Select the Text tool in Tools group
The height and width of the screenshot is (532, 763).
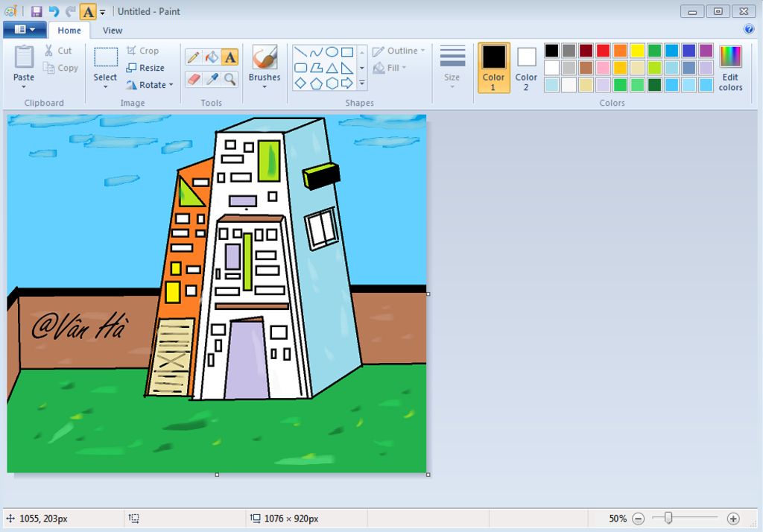(x=229, y=57)
